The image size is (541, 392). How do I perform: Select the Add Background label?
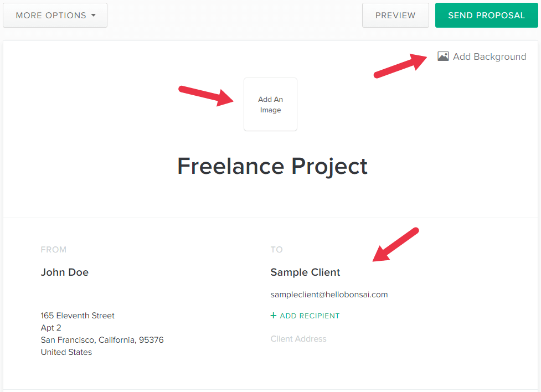point(490,56)
